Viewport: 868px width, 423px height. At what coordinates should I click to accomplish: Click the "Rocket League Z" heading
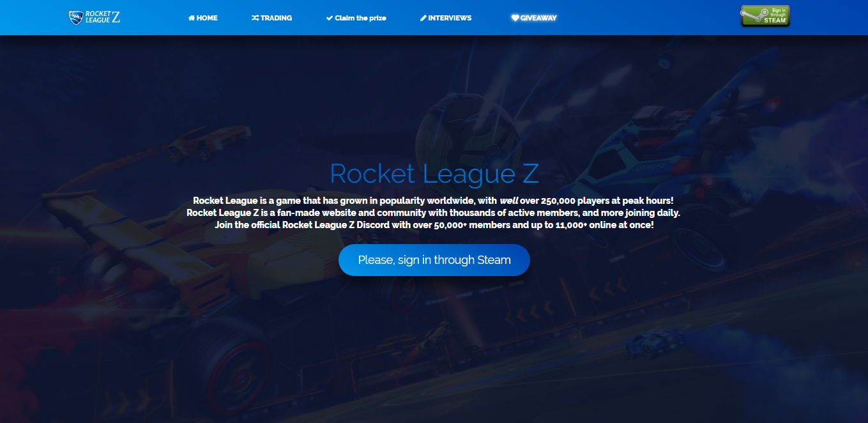(x=434, y=174)
